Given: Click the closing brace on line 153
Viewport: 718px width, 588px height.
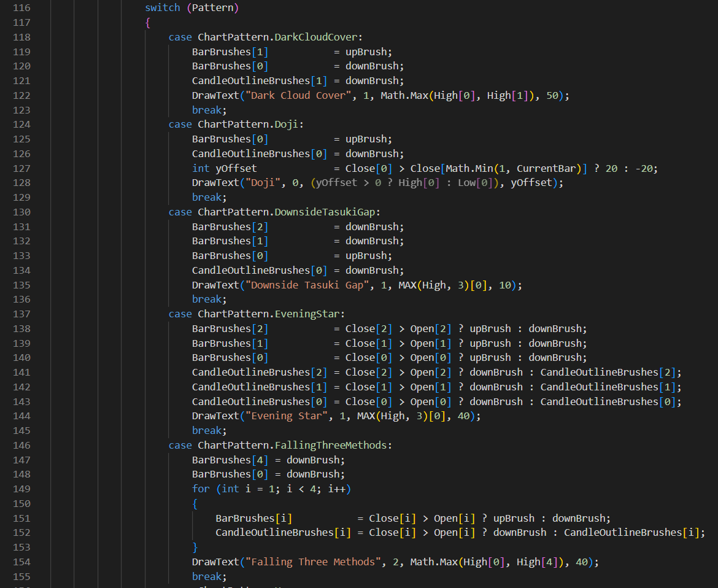Looking at the screenshot, I should (195, 547).
